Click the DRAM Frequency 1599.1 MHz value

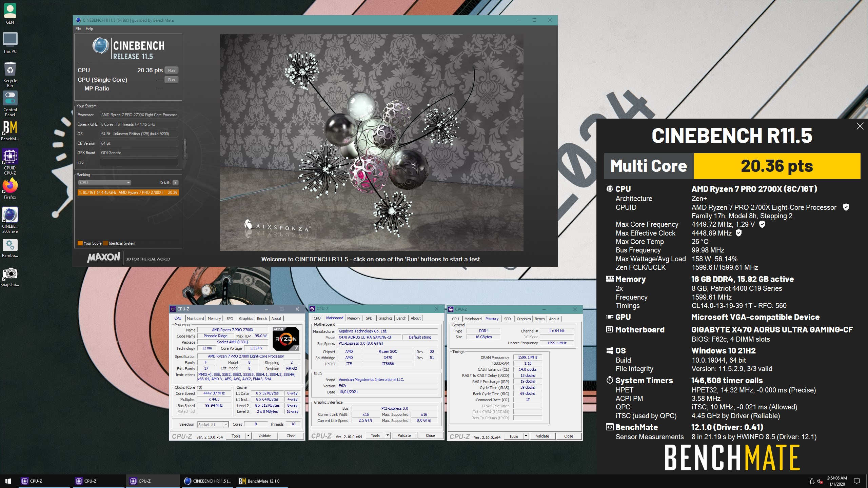(528, 357)
